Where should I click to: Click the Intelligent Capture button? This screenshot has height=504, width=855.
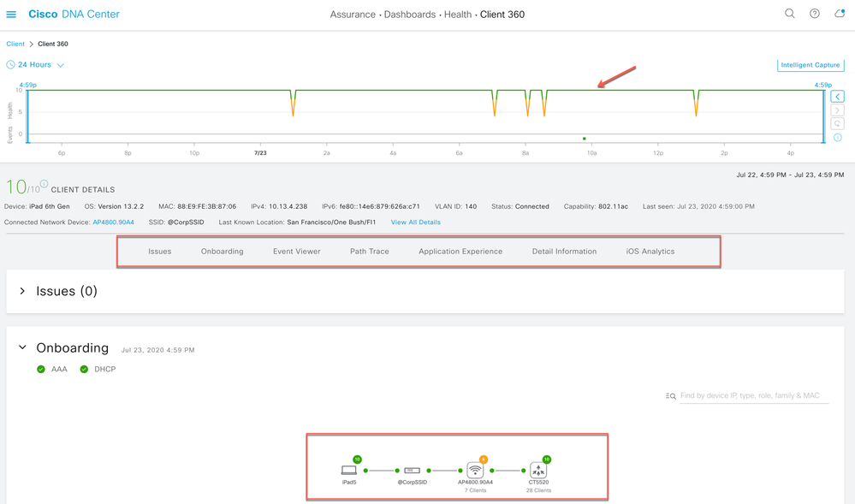[810, 65]
